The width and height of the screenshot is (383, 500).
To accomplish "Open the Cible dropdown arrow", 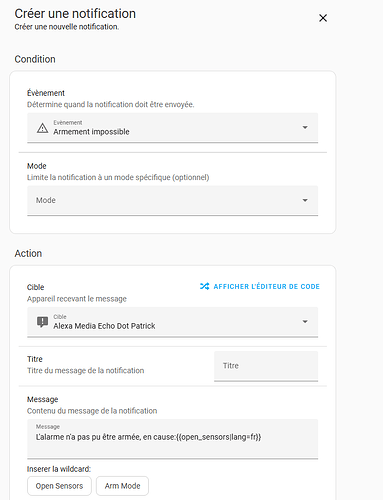I will click(305, 322).
